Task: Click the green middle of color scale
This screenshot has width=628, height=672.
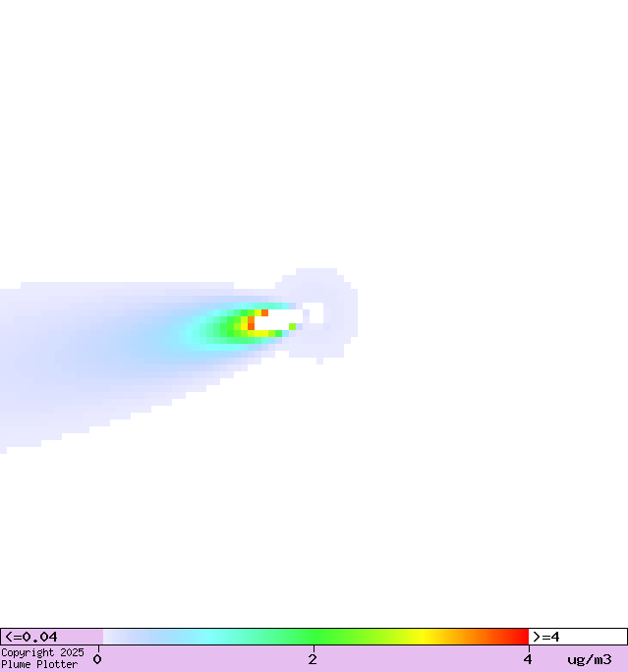Action: tap(314, 637)
